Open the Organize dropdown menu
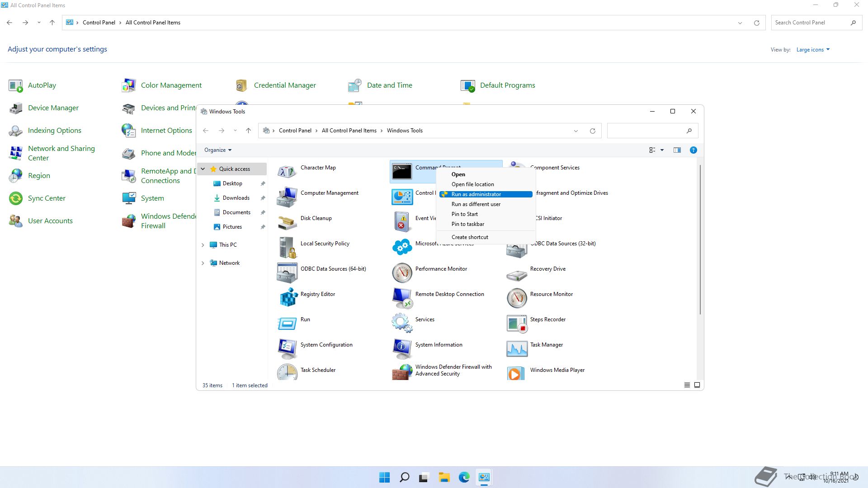868x488 pixels. [x=217, y=150]
